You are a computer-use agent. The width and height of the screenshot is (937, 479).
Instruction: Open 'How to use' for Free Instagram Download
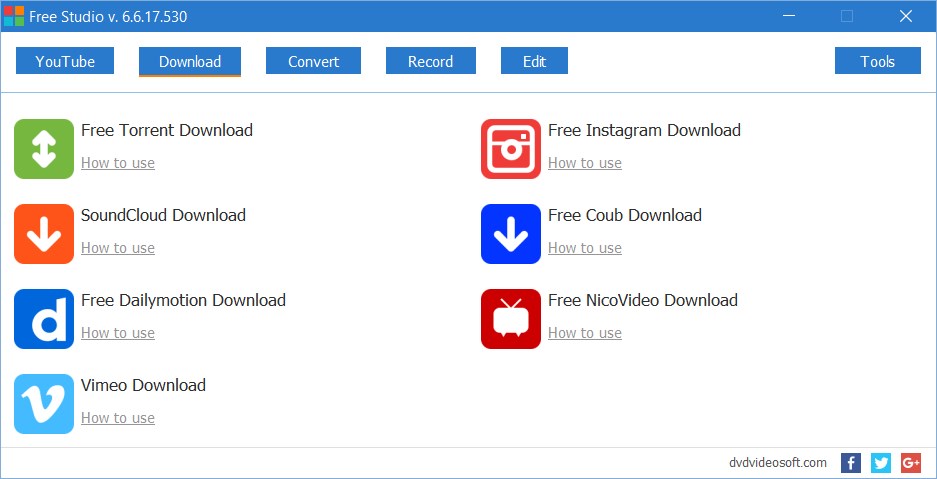[585, 163]
